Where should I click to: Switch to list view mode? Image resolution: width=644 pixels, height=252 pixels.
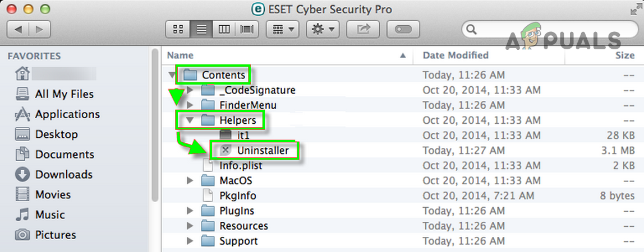pos(201,29)
